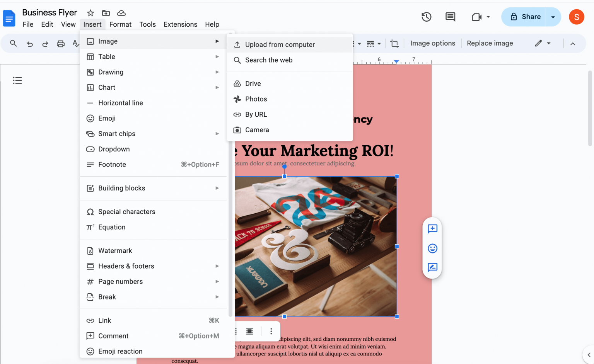Expand video call camera dropdown

[481, 17]
